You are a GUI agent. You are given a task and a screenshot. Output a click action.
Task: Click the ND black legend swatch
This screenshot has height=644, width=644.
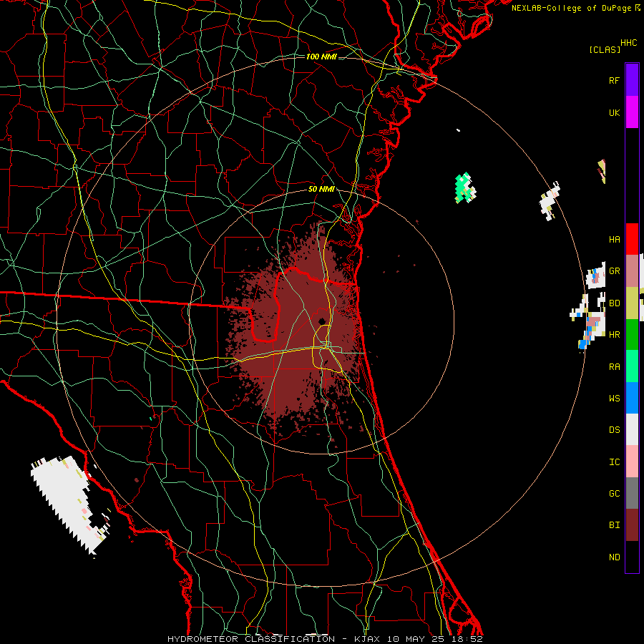632,557
